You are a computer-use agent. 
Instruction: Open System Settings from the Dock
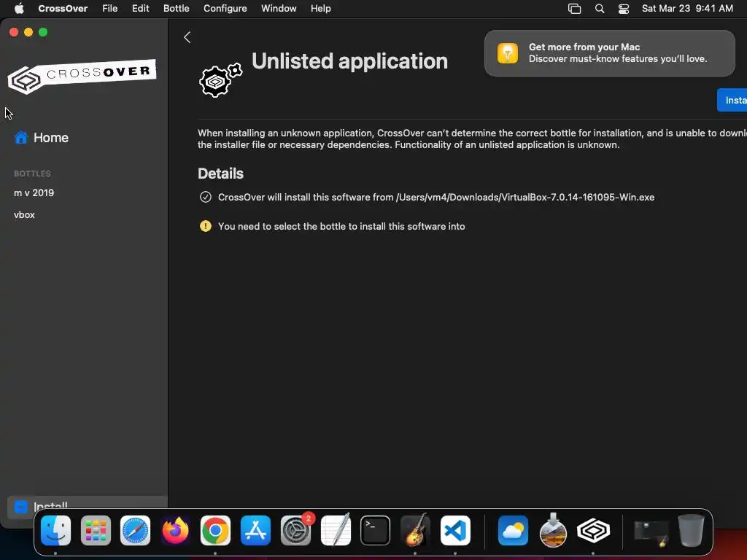296,531
